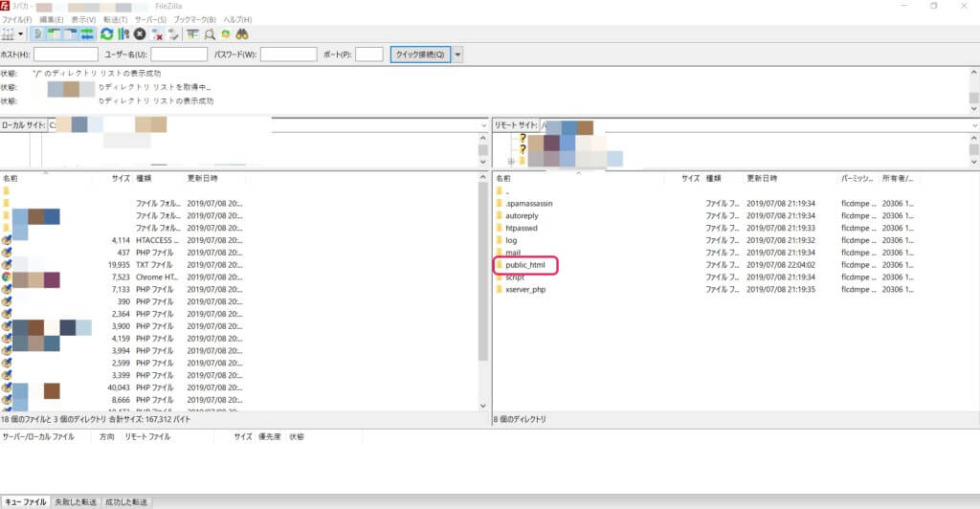Focus the ポート(P) input field

tap(368, 55)
